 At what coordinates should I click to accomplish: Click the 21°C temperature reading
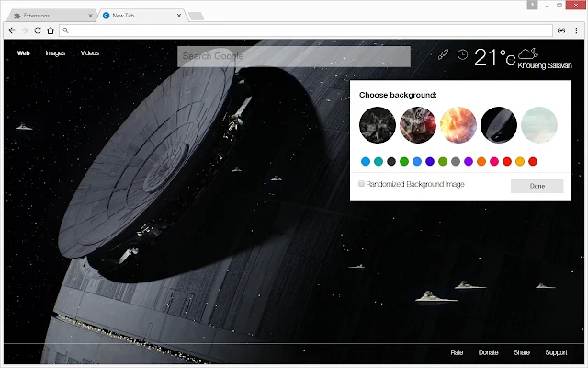[494, 57]
